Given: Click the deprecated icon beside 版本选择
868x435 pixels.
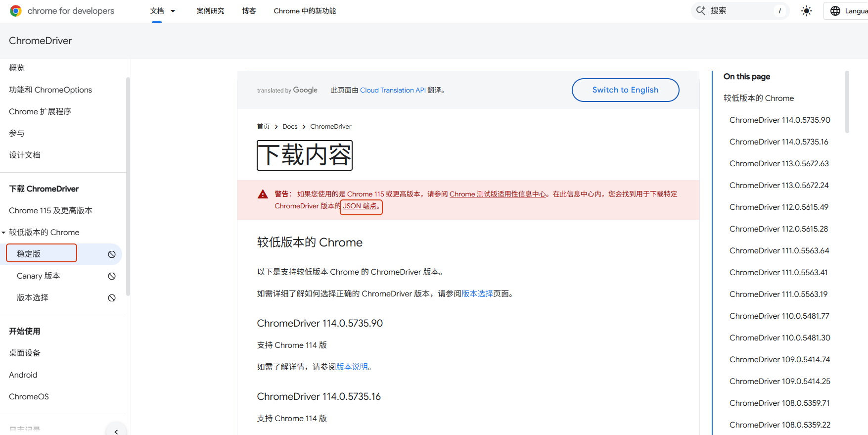Looking at the screenshot, I should [112, 298].
